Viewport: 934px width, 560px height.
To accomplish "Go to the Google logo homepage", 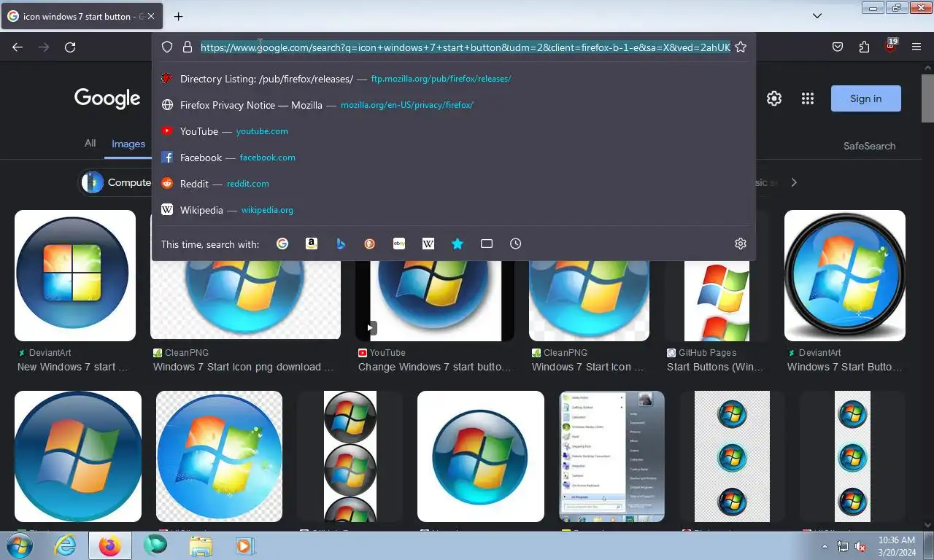I will 107,98.
